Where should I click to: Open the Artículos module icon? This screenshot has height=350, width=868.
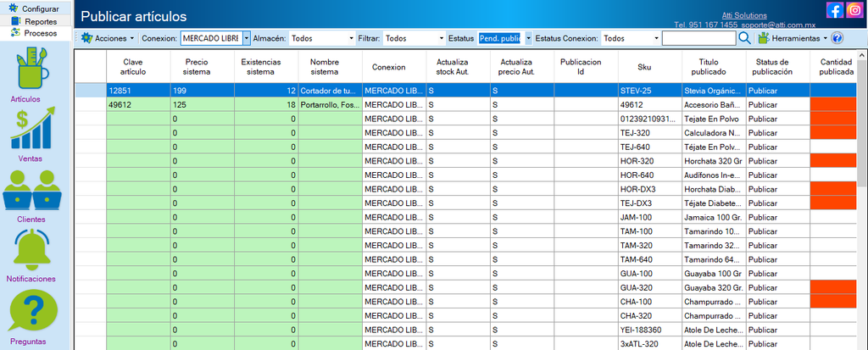click(33, 68)
